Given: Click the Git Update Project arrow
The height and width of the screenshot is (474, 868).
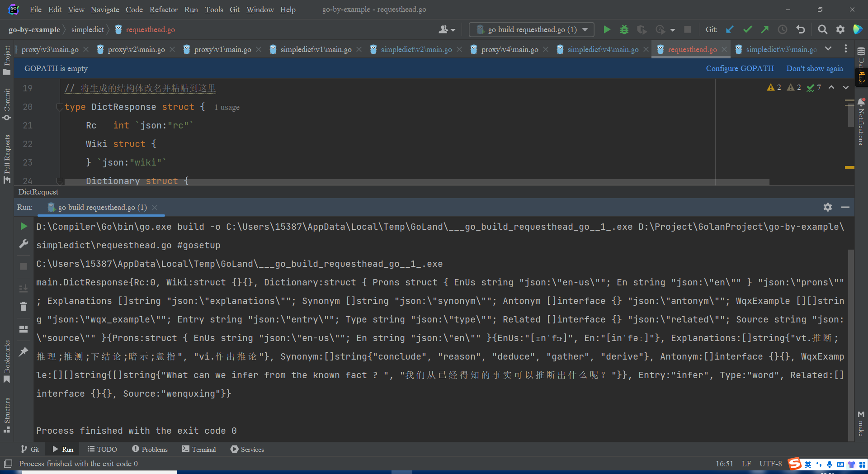Looking at the screenshot, I should [730, 30].
